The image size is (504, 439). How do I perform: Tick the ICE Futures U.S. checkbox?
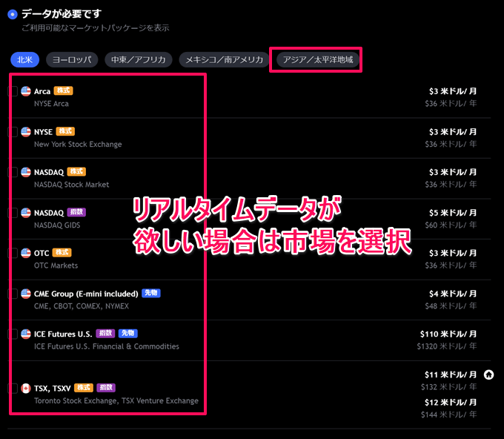tap(13, 334)
